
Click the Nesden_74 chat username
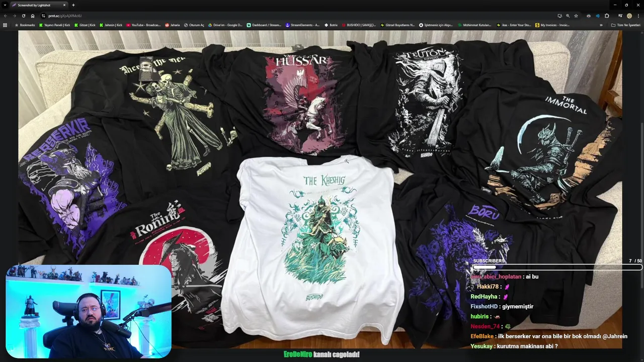(485, 326)
